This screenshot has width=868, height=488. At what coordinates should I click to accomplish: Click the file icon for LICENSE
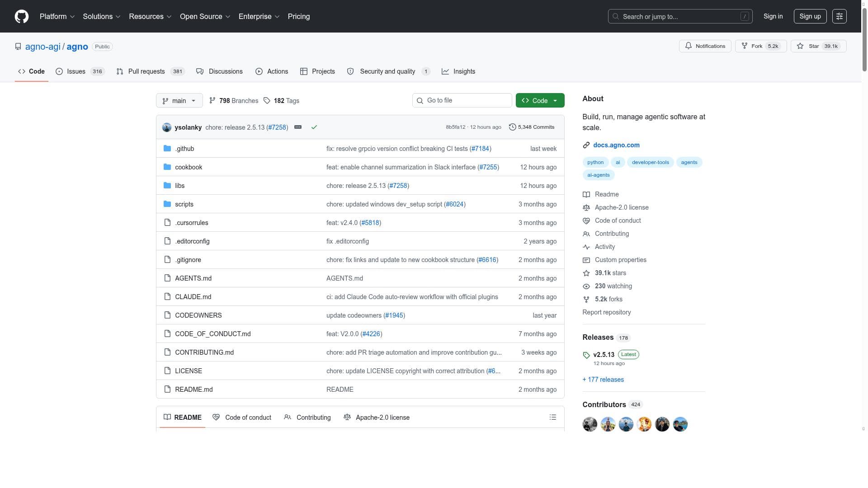pyautogui.click(x=167, y=371)
